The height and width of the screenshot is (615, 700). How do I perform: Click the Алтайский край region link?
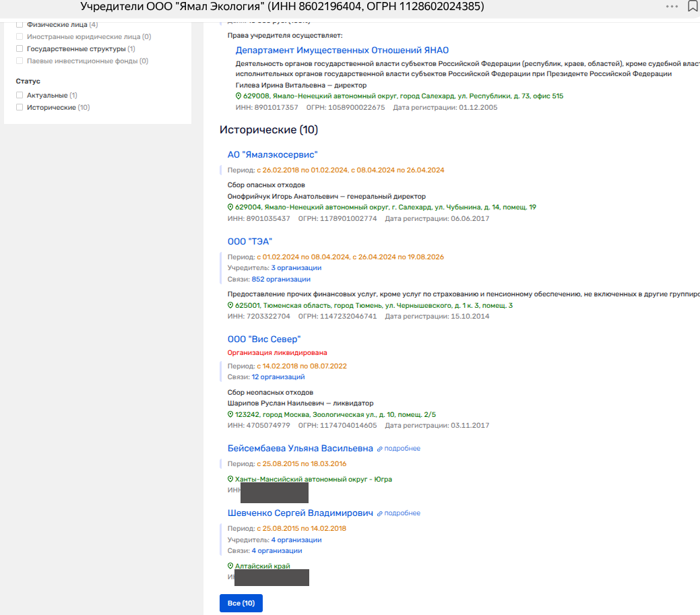tap(263, 566)
